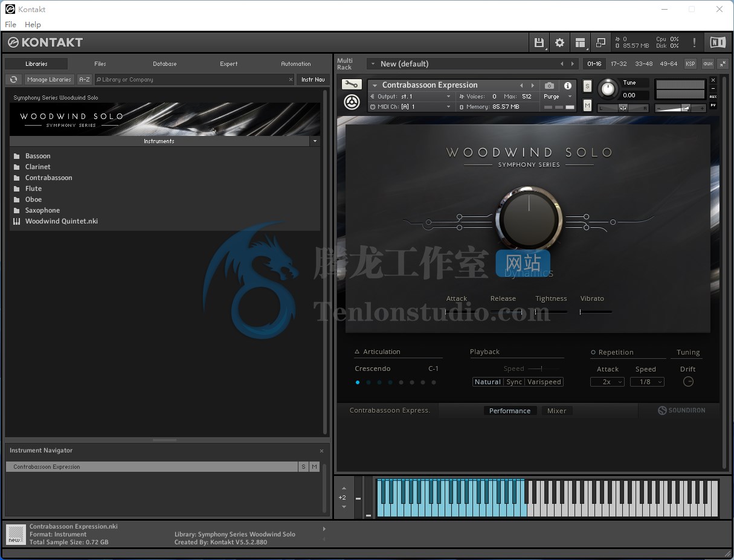
Task: Open the snapshot camera view
Action: 549,86
